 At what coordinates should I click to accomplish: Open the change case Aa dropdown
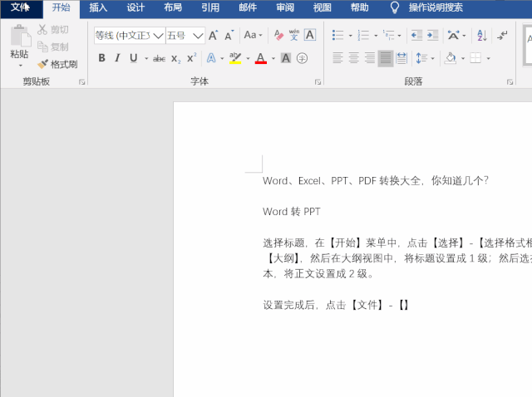(x=253, y=35)
